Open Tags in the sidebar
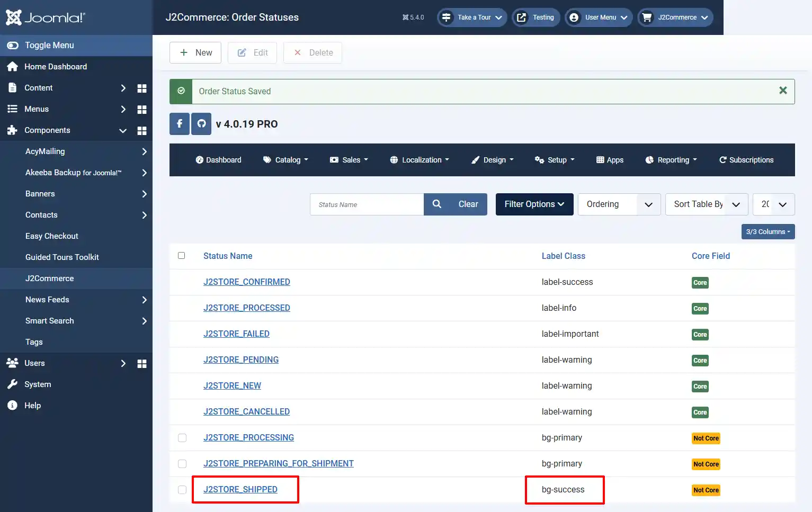812x512 pixels. pos(34,342)
